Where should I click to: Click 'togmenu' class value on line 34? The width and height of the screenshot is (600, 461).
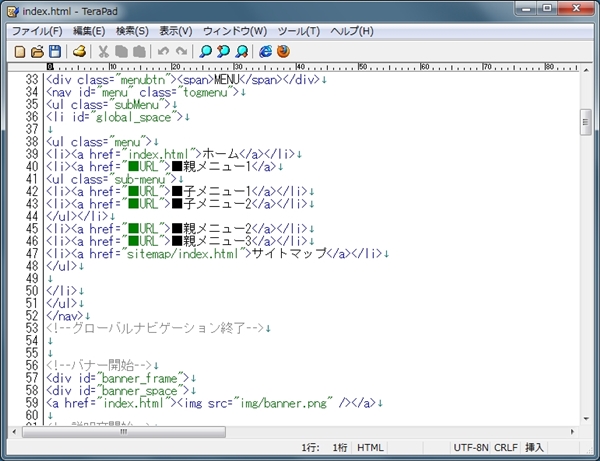click(205, 92)
